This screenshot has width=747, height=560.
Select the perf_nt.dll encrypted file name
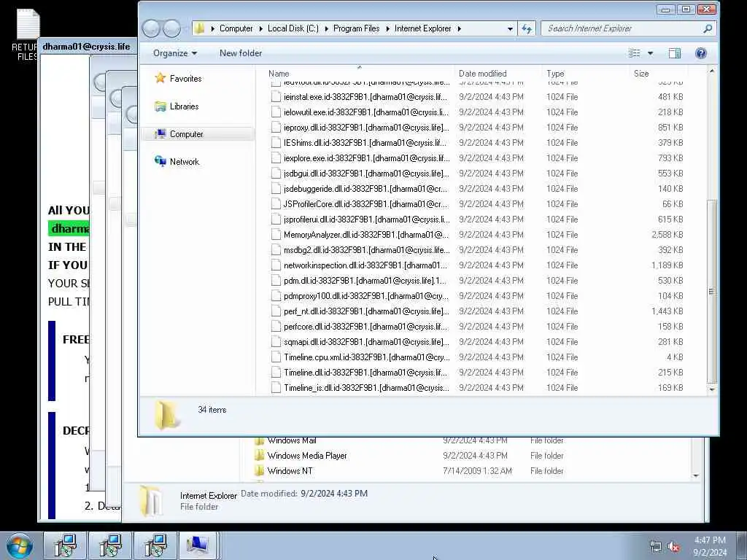point(366,311)
